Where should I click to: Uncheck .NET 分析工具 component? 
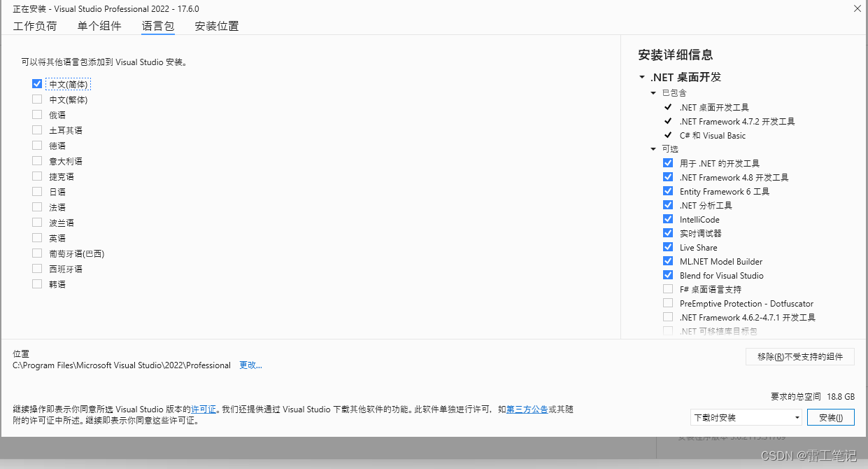click(668, 205)
